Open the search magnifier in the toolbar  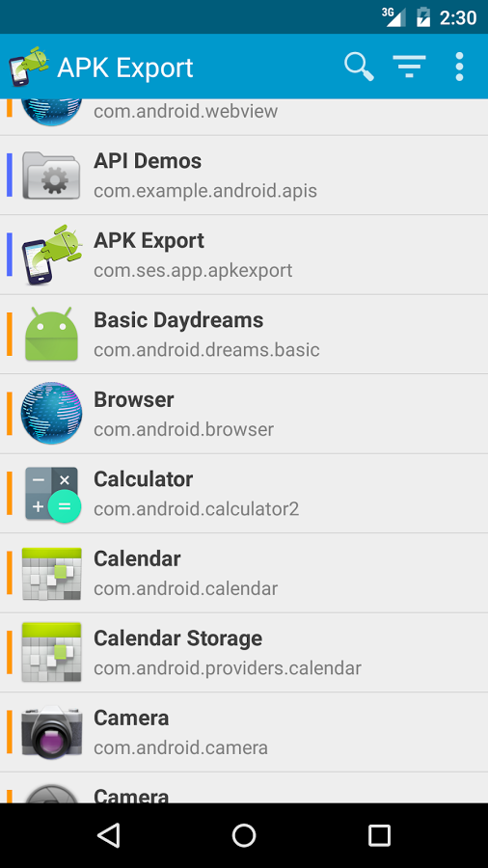359,67
